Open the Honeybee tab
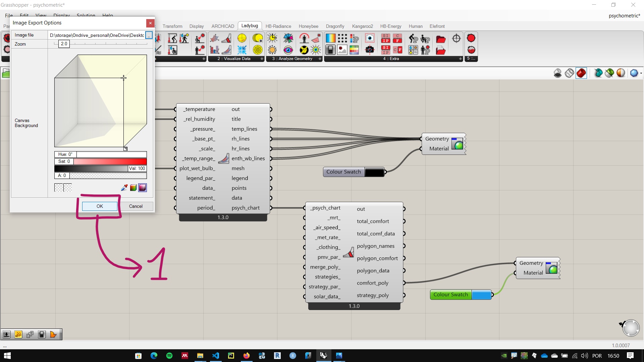The width and height of the screenshot is (644, 362). tap(308, 26)
